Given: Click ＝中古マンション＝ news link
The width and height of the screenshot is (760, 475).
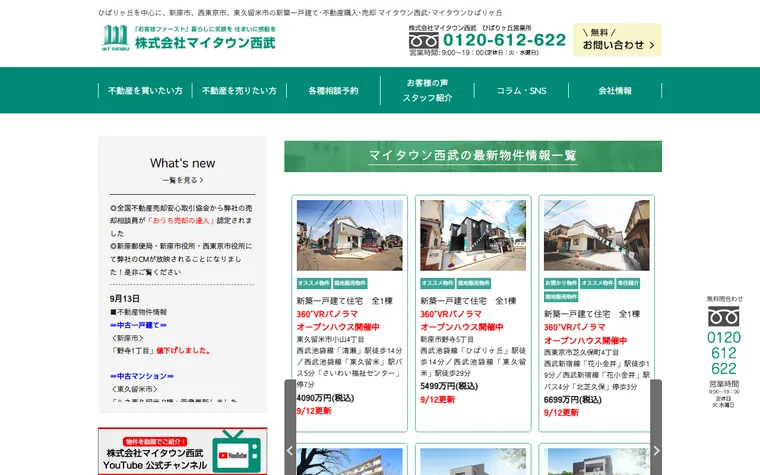Looking at the screenshot, I should pos(142,376).
